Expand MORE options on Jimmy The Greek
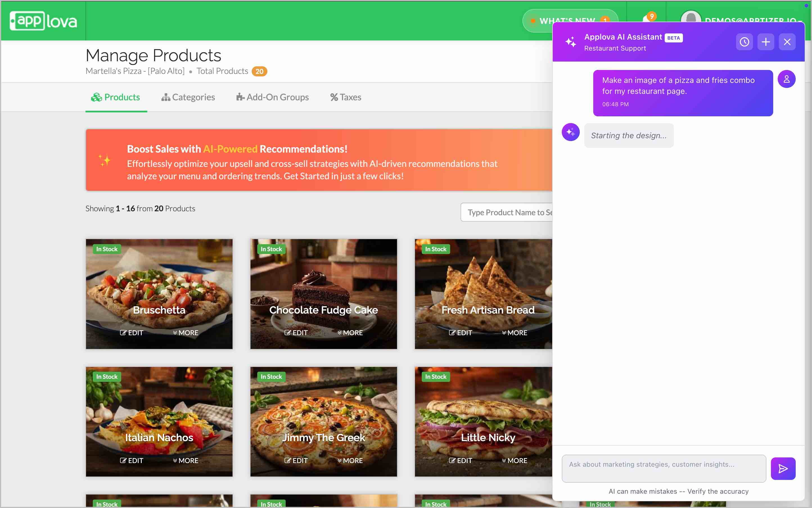The height and width of the screenshot is (508, 812). click(x=350, y=460)
